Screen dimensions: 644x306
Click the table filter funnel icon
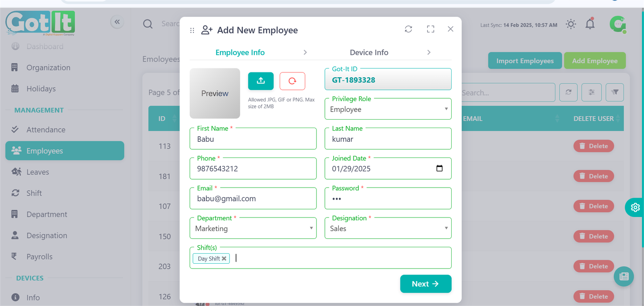615,92
